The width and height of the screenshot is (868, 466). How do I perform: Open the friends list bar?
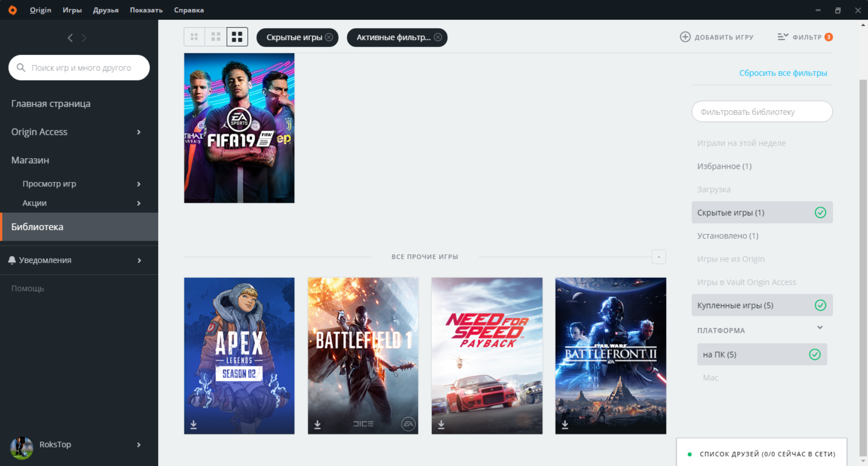pos(762,452)
